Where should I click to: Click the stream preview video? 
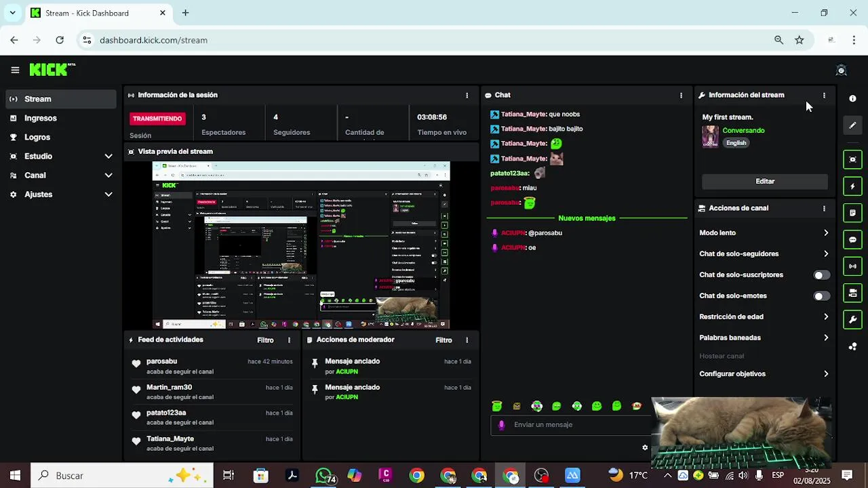click(x=301, y=245)
